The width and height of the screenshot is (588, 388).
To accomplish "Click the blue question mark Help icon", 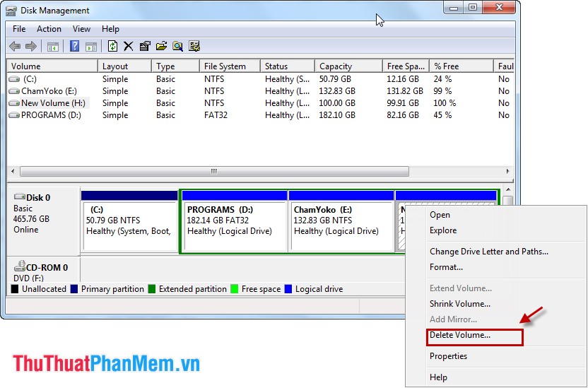I will pyautogui.click(x=75, y=46).
